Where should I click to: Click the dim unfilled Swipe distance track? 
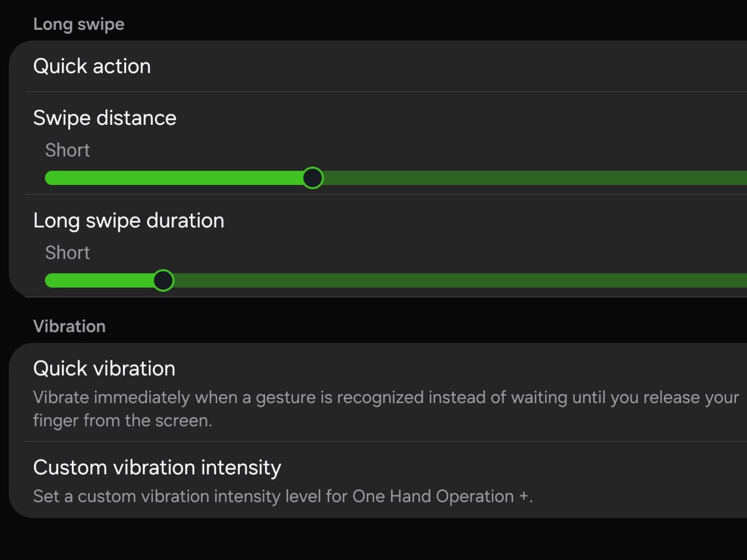tap(525, 178)
